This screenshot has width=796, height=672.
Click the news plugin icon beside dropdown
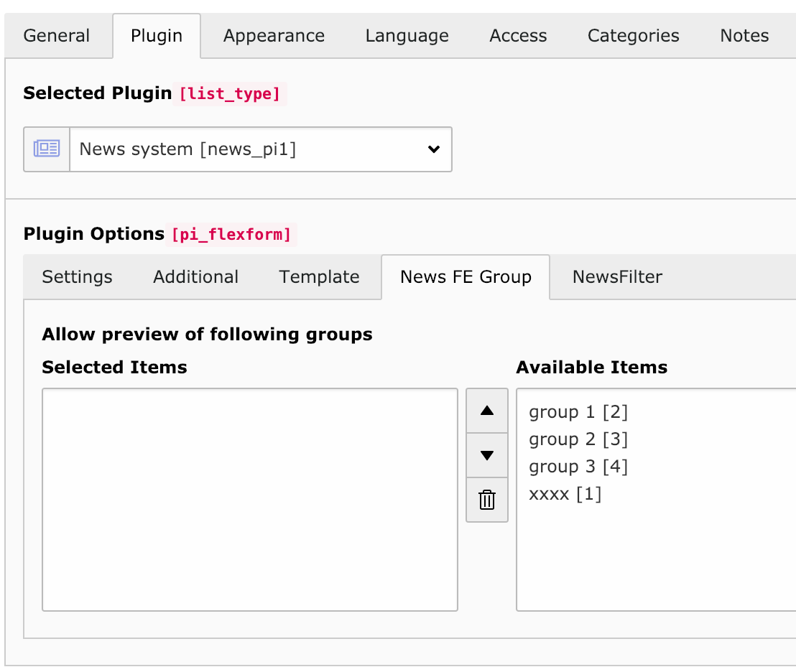point(47,149)
